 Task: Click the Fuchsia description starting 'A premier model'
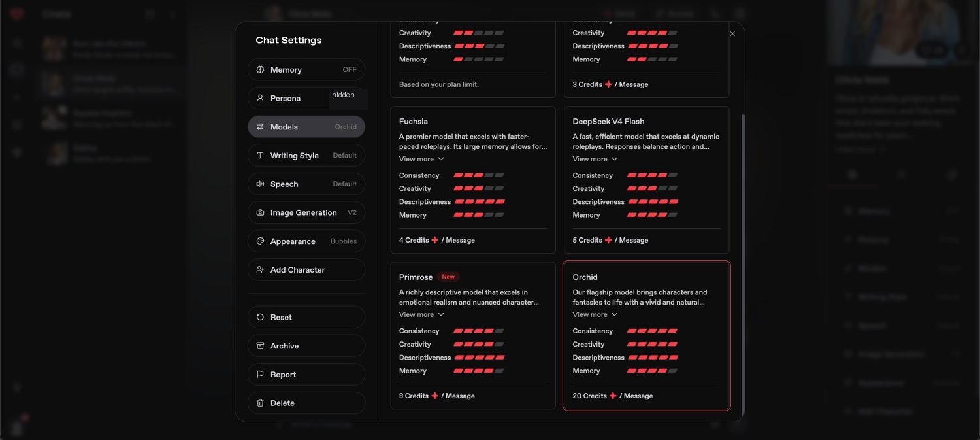point(472,142)
